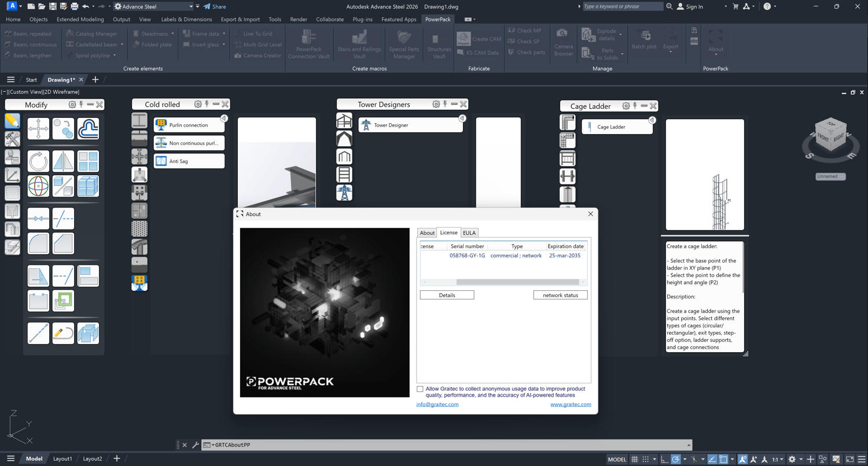Screen dimensions: 868x466
Task: Toggle snap mode dots in status bar
Action: [x=646, y=459]
